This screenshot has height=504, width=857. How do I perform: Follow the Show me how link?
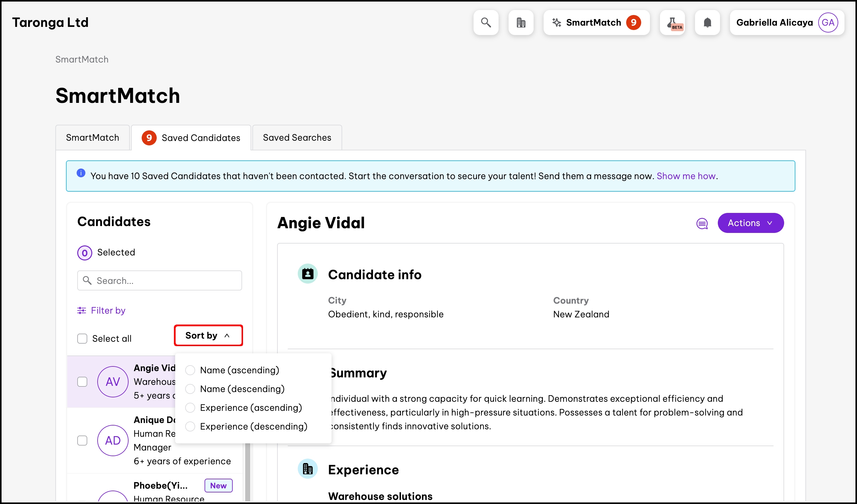(686, 176)
